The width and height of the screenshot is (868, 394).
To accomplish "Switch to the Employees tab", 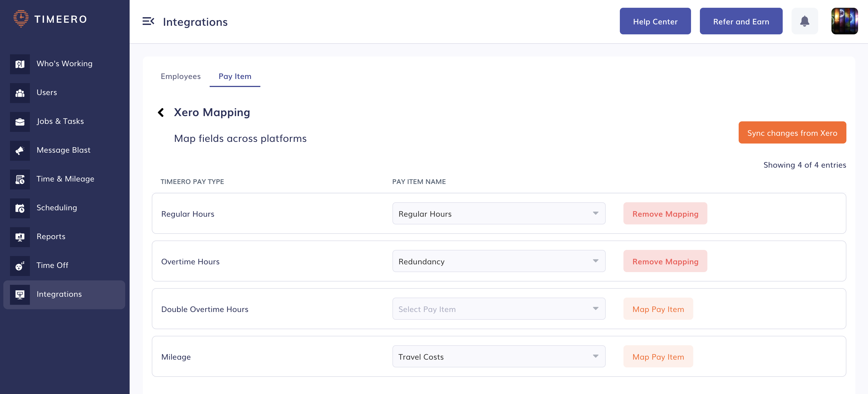I will tap(181, 76).
